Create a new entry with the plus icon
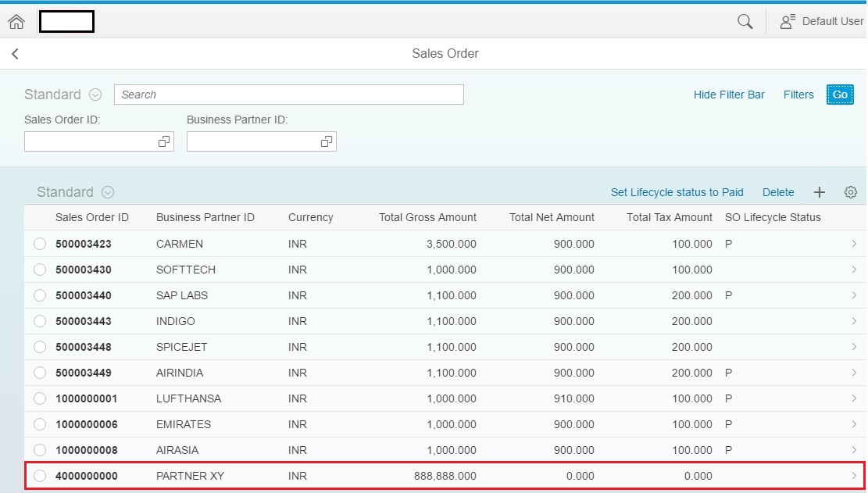The image size is (868, 493). point(819,191)
